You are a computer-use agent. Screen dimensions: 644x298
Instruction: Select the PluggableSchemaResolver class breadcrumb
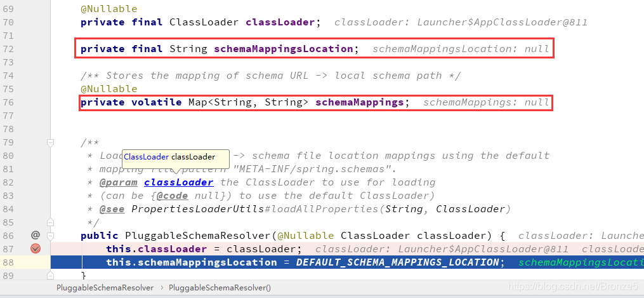[x=105, y=288]
